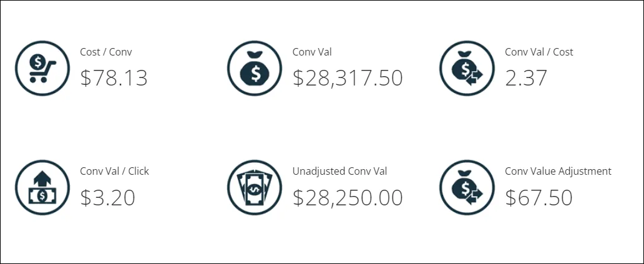
Task: Select the Conv Val / Cost label
Action: click(x=539, y=52)
